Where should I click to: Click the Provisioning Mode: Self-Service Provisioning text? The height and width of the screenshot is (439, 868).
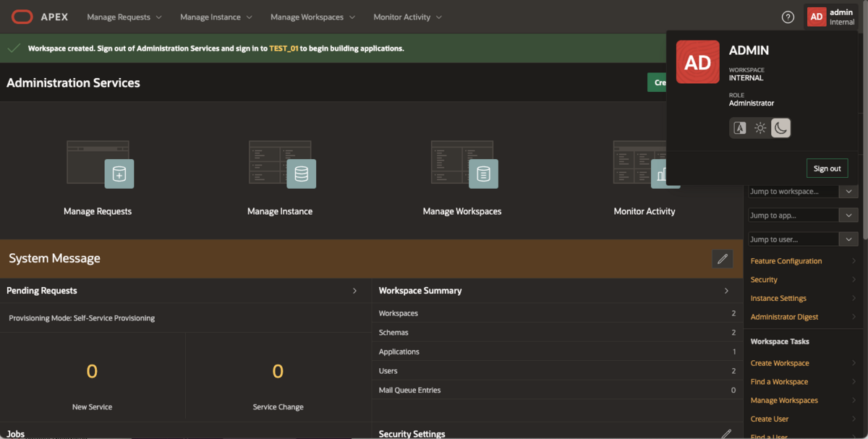(x=82, y=318)
